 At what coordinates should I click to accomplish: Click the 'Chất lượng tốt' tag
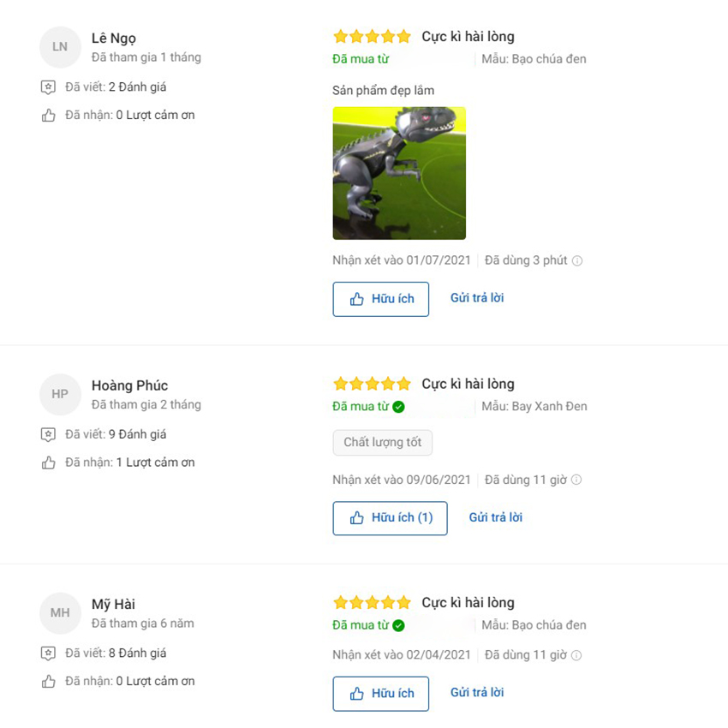(383, 443)
